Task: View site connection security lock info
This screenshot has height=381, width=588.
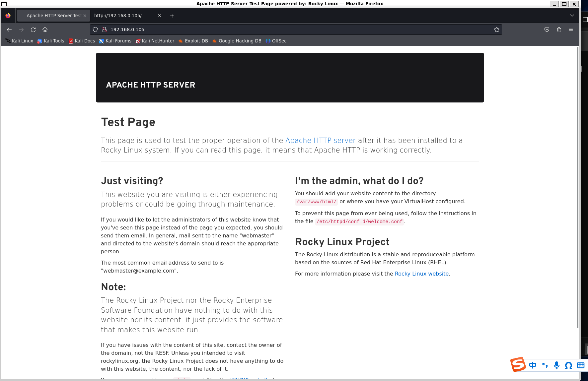Action: 105,30
